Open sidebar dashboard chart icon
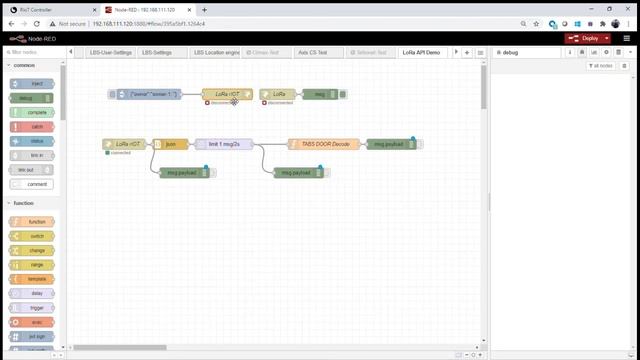Screen dimensions: 640x360 [x=594, y=53]
